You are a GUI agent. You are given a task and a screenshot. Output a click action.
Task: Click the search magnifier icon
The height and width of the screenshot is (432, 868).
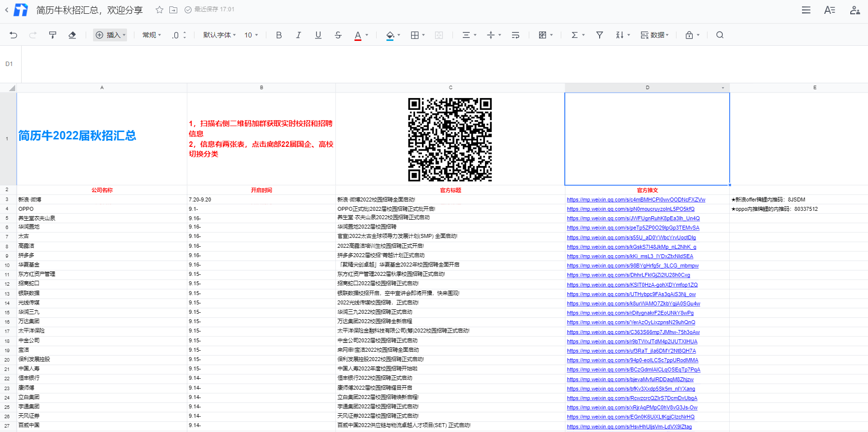pyautogui.click(x=720, y=35)
